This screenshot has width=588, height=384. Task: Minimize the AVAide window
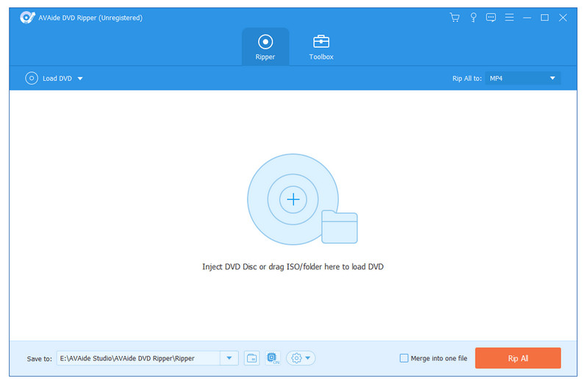tap(527, 18)
